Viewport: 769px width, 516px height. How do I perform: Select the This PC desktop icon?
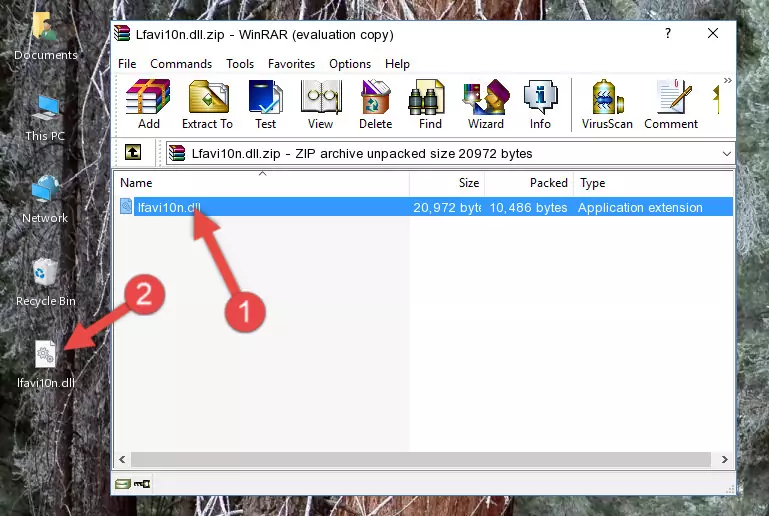(45, 118)
